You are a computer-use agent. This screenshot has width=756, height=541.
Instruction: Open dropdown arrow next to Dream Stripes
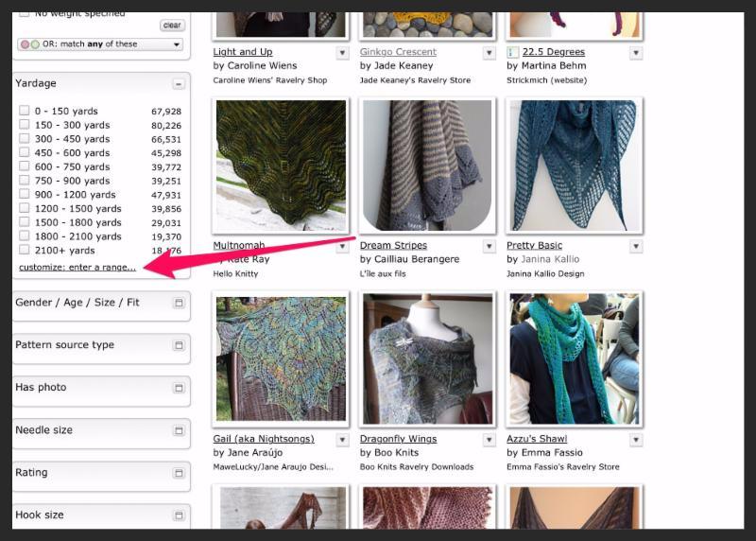coord(490,246)
